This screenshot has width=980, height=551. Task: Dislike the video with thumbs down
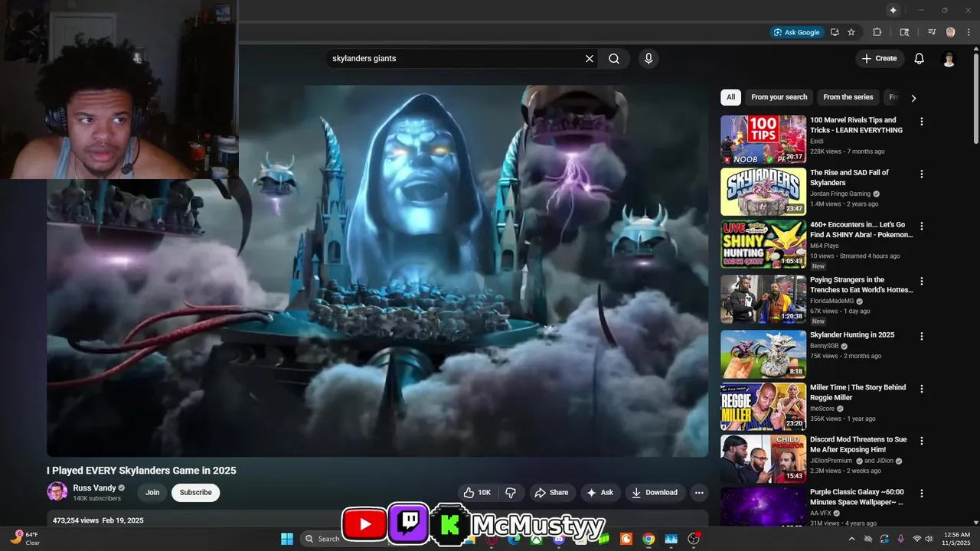[x=511, y=493]
